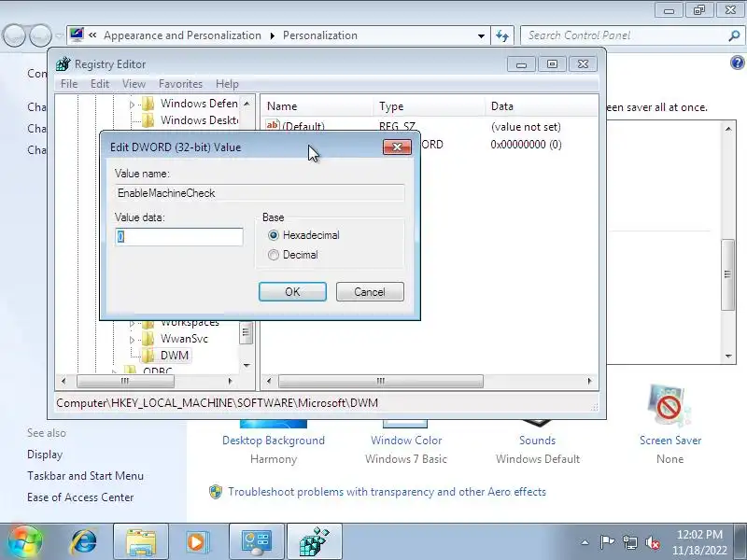Click the Screen Saver disabled icon
Viewport: 747px width, 560px height.
pos(669,405)
